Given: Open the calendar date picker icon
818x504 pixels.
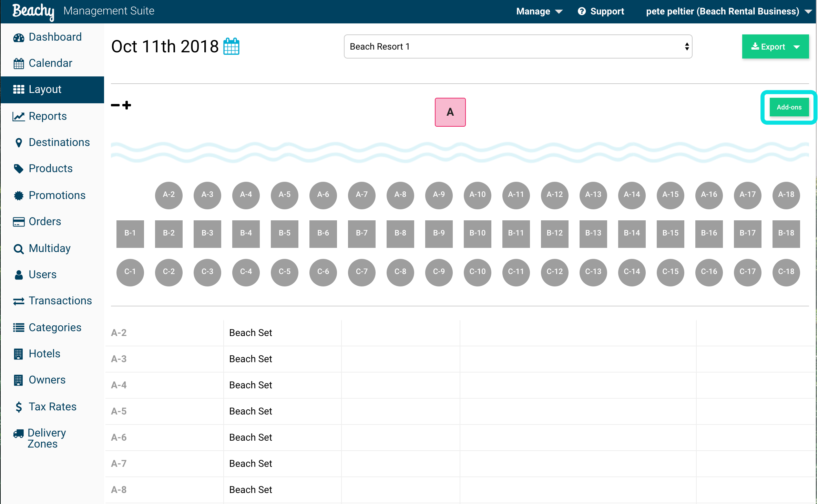Looking at the screenshot, I should tap(231, 46).
